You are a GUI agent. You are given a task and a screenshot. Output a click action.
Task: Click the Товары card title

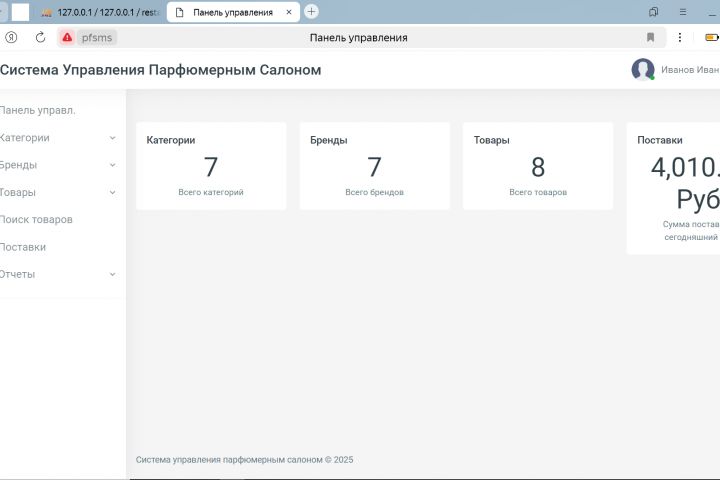click(x=492, y=140)
